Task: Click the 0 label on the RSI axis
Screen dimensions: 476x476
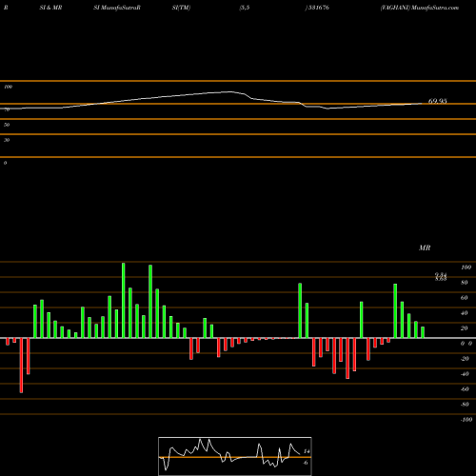Action: pos(5,163)
